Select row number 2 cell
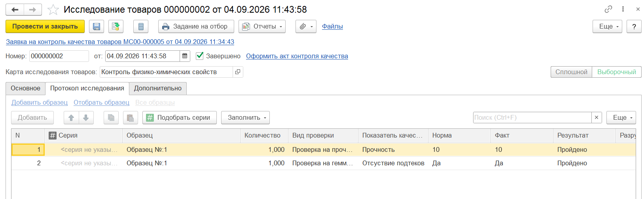The width and height of the screenshot is (644, 199). point(28,163)
